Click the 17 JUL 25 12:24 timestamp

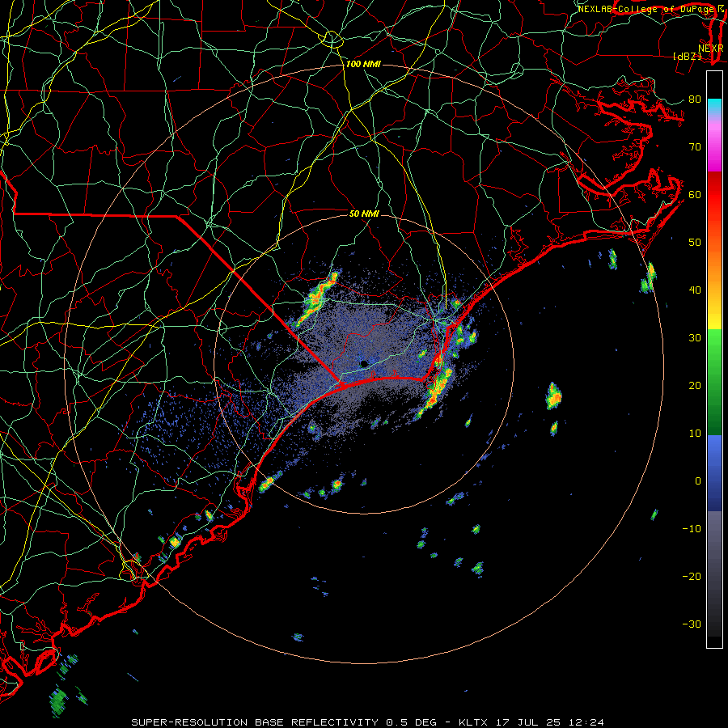click(552, 722)
